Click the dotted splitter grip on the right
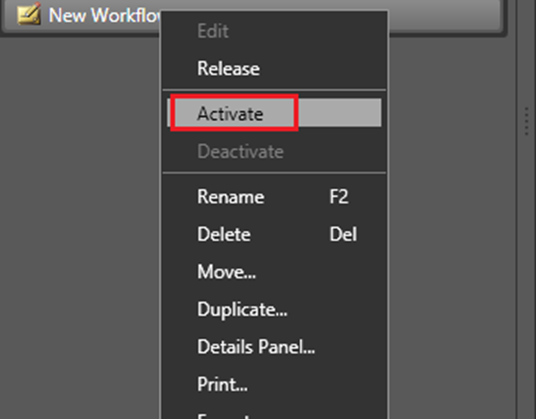 pos(526,121)
